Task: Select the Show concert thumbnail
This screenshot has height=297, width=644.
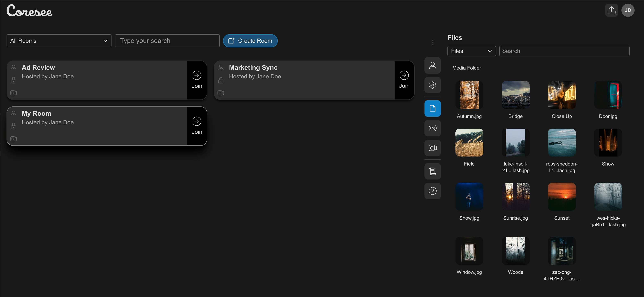Action: tap(608, 143)
